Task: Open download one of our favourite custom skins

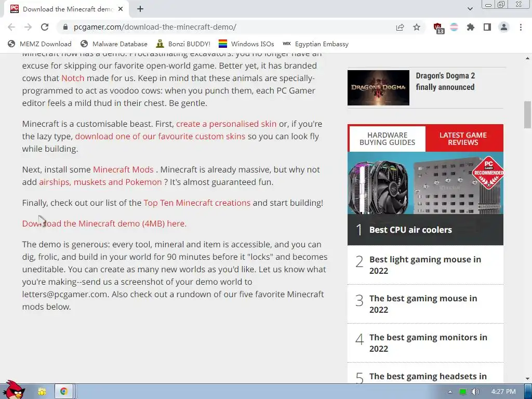Action: point(160,137)
